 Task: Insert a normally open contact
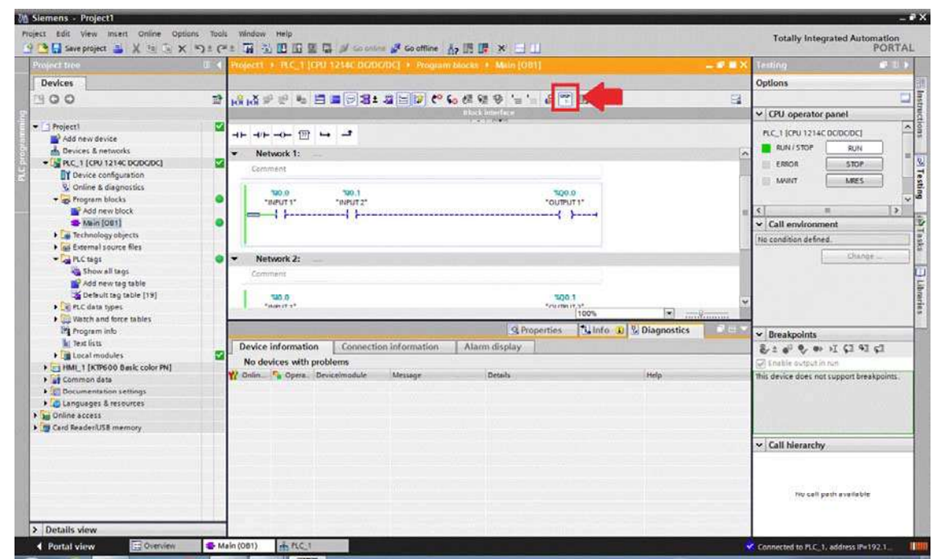tap(239, 135)
